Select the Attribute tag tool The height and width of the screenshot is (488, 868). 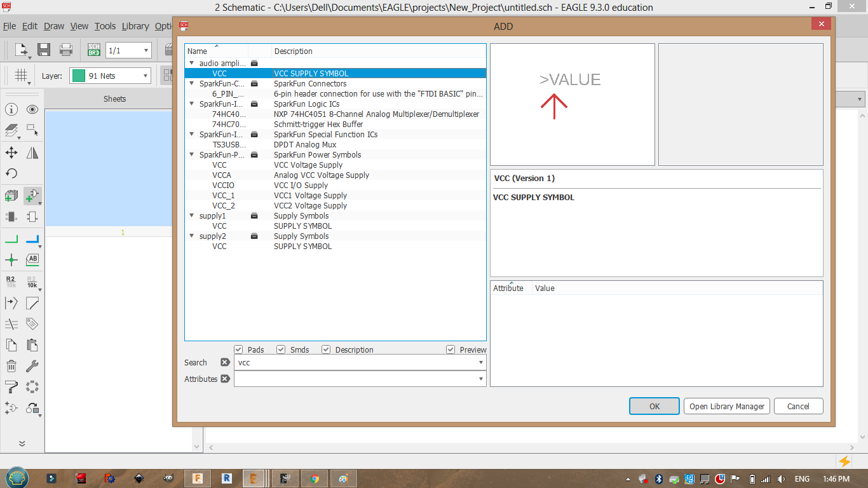coord(32,324)
